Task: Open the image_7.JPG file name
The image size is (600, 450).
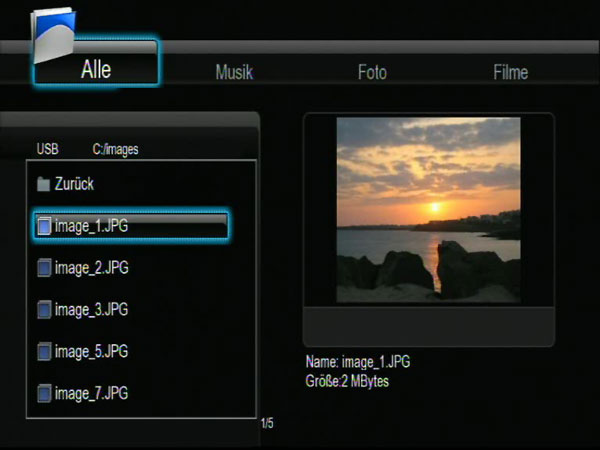Action: pos(91,393)
